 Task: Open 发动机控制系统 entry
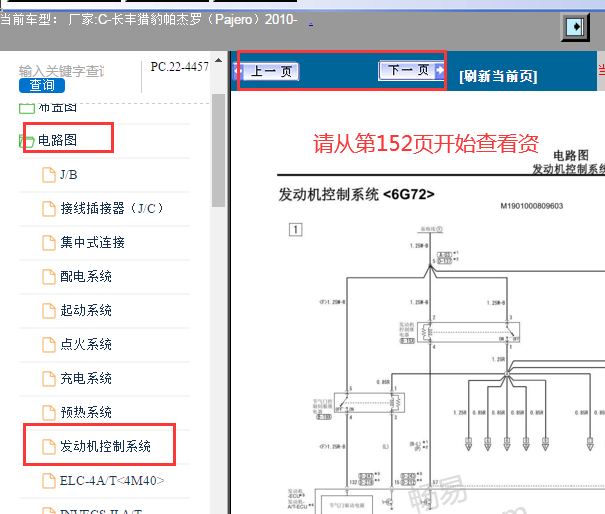click(x=105, y=446)
